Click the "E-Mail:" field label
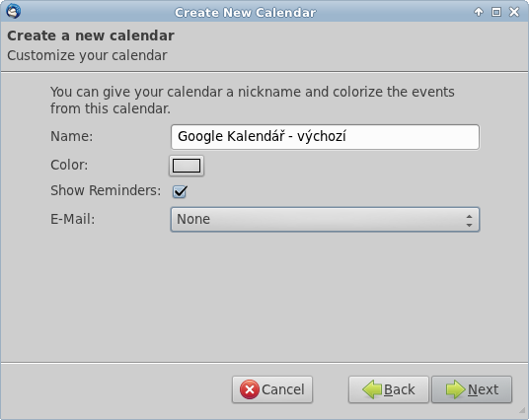 point(72,219)
